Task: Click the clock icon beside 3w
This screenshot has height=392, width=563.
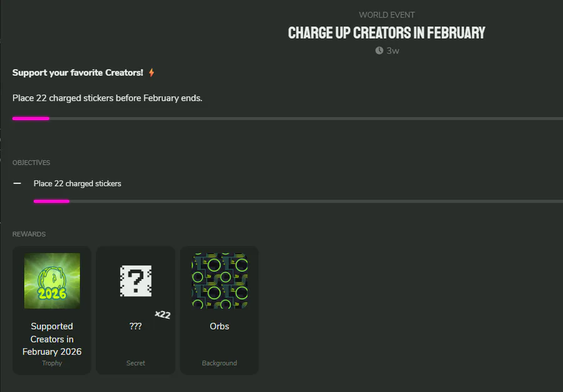Action: click(379, 51)
